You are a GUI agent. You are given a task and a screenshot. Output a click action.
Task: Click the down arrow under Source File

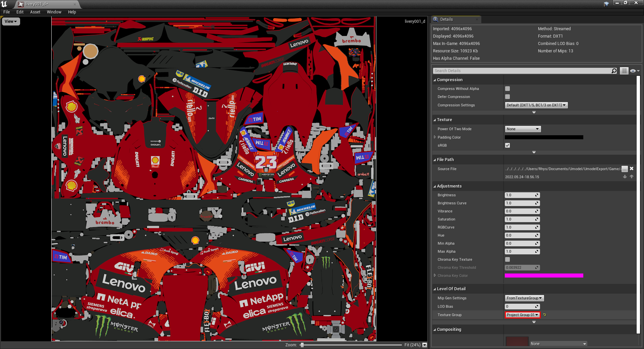[x=625, y=177]
